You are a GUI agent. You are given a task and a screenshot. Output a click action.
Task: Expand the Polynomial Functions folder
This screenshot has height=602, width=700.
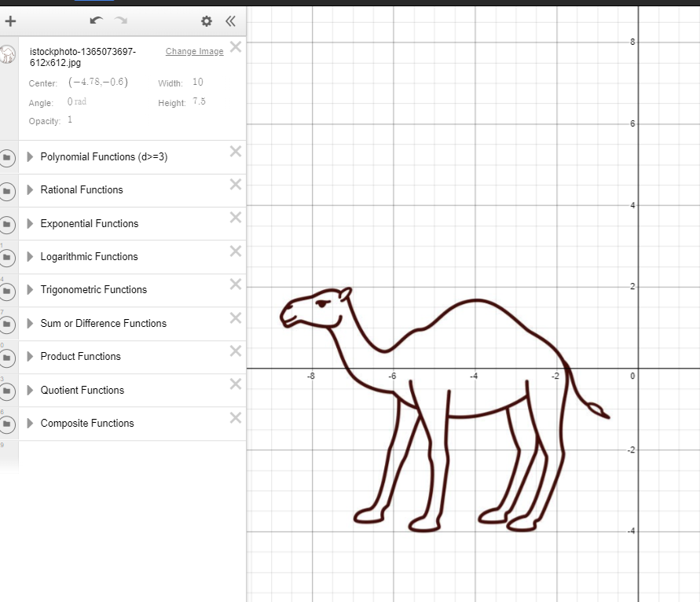coord(30,157)
